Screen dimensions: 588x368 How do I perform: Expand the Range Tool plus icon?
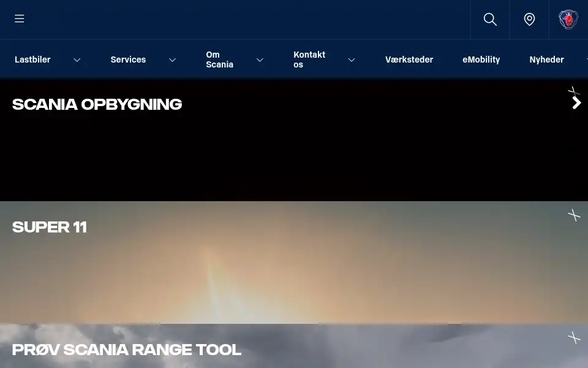coord(574,337)
